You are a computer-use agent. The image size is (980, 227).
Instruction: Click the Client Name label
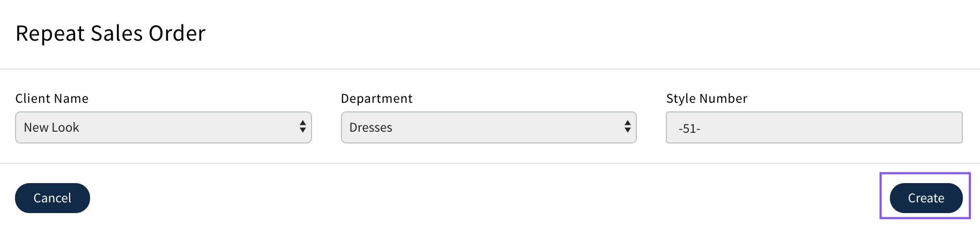pos(52,99)
